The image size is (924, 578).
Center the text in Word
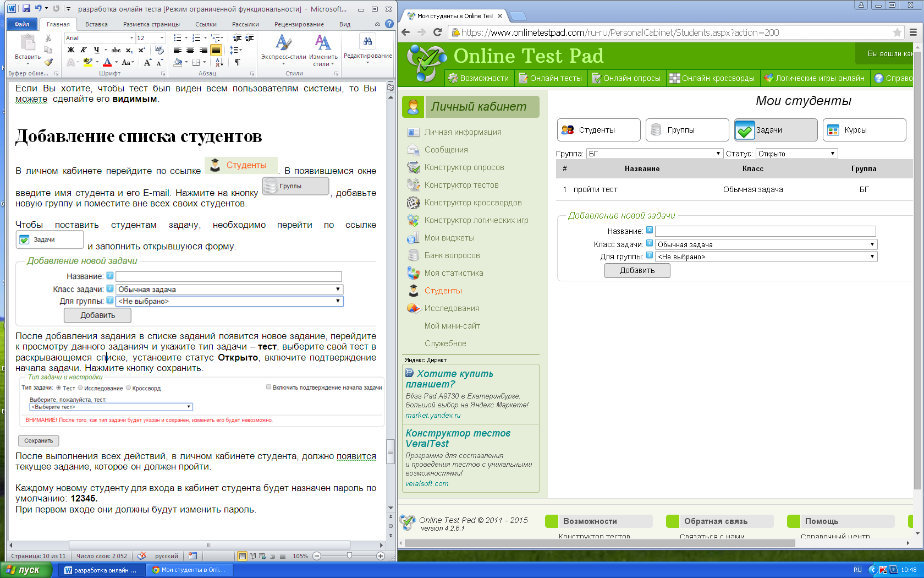pos(190,50)
